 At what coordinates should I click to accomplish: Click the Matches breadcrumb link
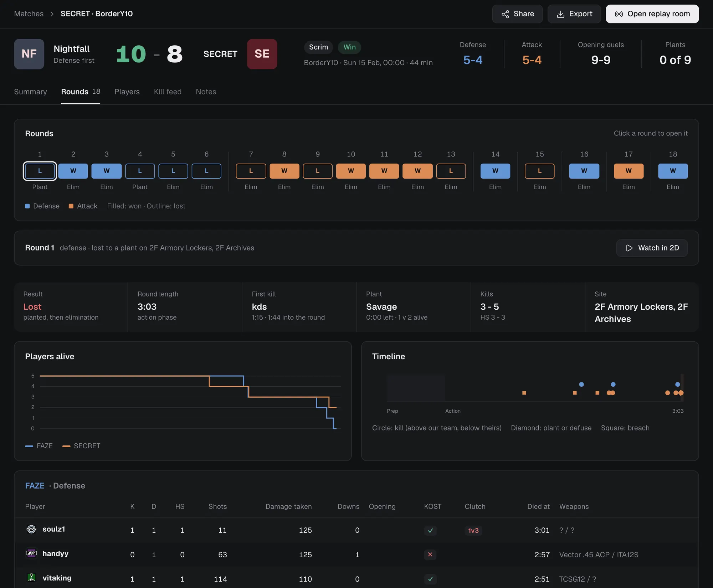click(29, 14)
